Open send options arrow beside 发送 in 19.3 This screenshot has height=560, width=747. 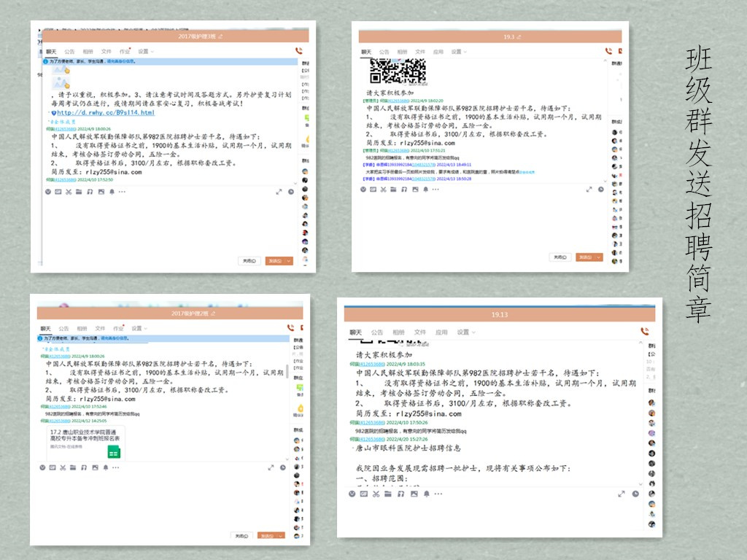point(599,257)
